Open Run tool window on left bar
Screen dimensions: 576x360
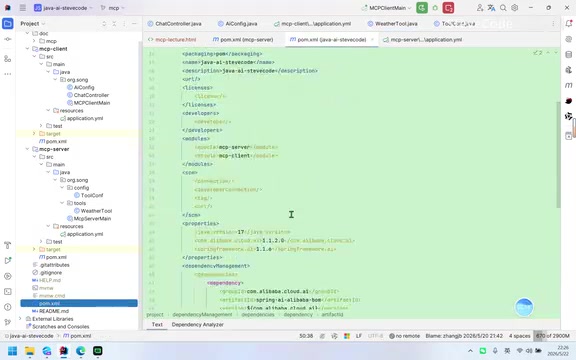pos(8,261)
